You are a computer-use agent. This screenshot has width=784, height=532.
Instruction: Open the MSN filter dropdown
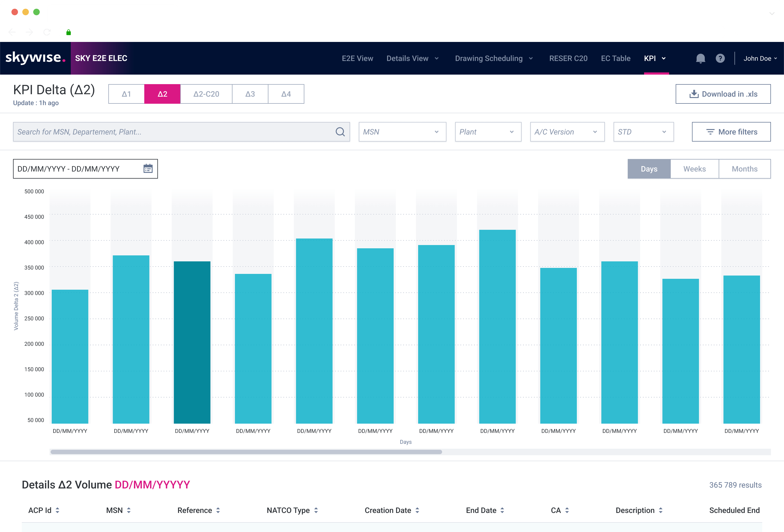[x=402, y=132]
